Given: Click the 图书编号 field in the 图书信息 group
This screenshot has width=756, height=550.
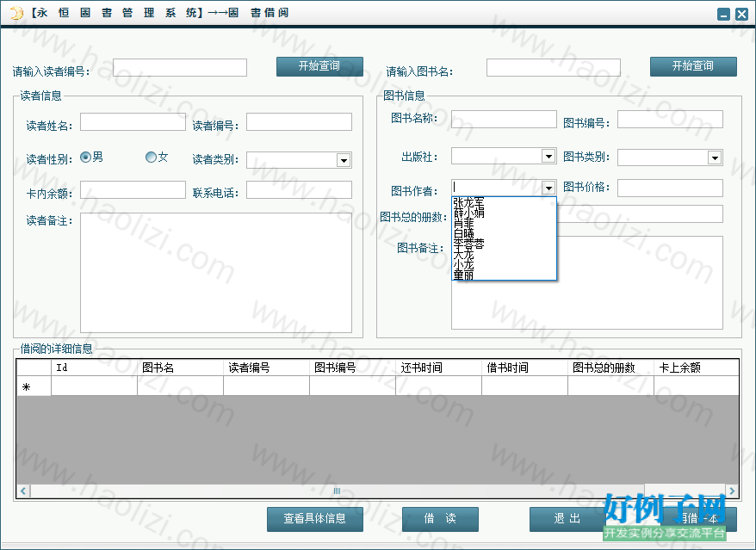Looking at the screenshot, I should coord(670,120).
